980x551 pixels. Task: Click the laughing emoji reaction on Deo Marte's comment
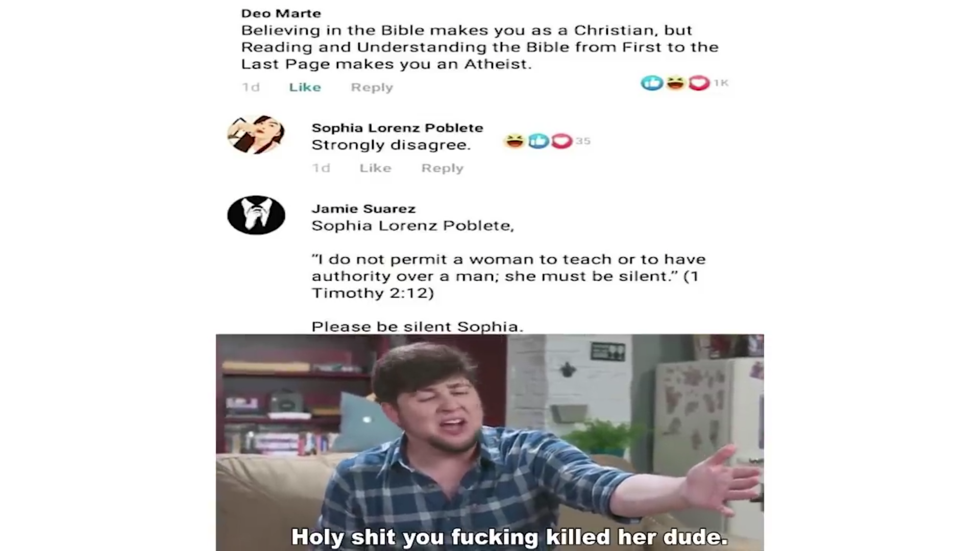pyautogui.click(x=675, y=83)
